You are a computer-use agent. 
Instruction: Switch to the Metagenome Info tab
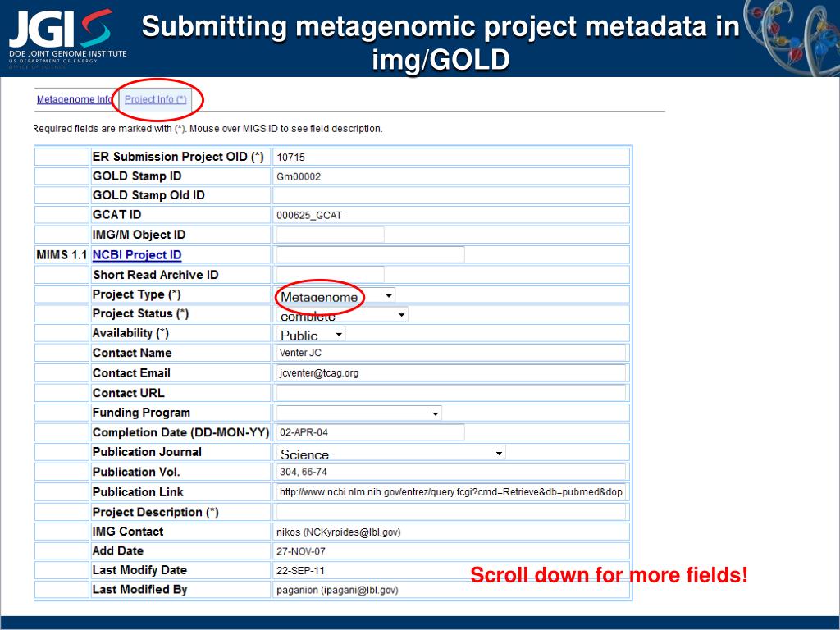pyautogui.click(x=74, y=99)
